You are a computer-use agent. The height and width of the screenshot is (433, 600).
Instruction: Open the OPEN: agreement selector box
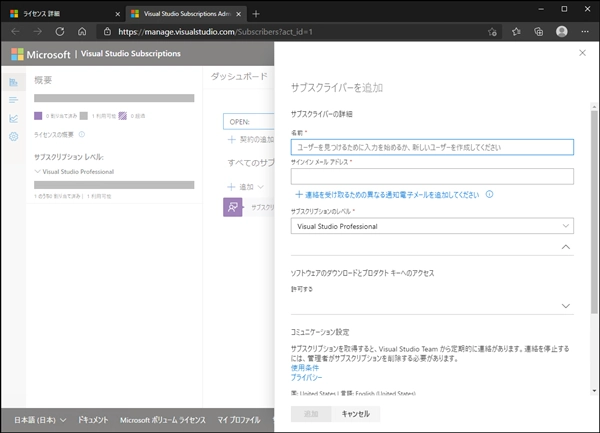pos(249,122)
